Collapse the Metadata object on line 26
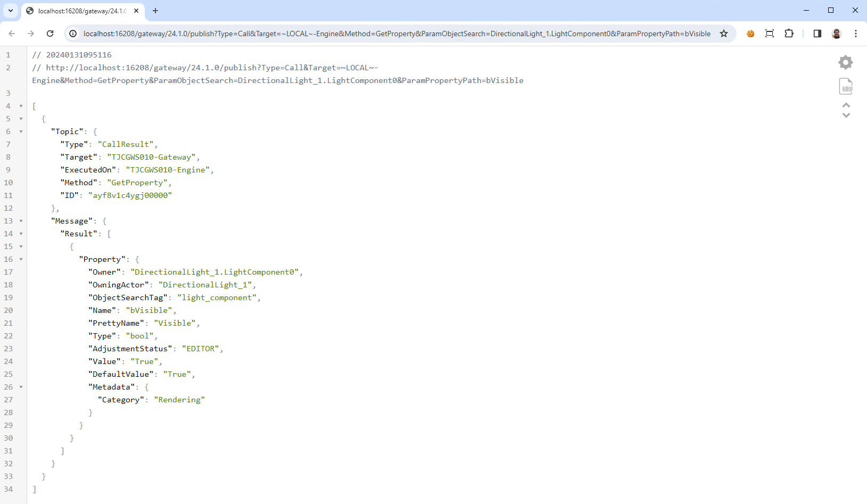This screenshot has height=504, width=867. point(21,387)
